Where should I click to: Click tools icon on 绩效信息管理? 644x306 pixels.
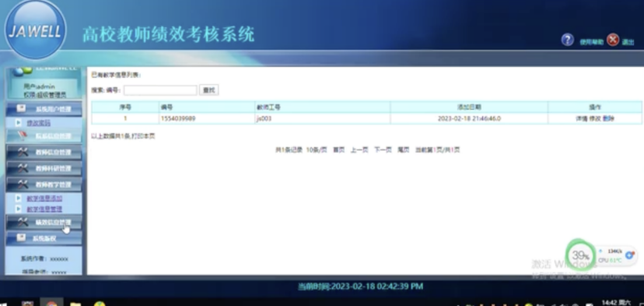pos(23,223)
